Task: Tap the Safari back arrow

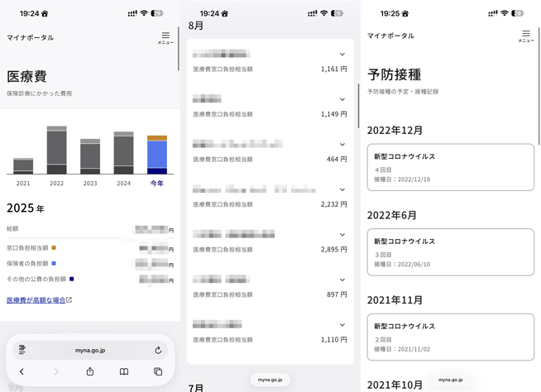Action: pos(22,372)
